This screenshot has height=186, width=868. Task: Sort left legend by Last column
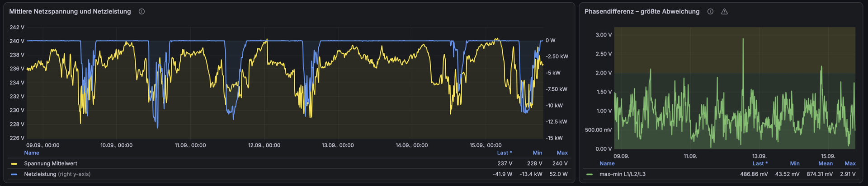pyautogui.click(x=505, y=153)
